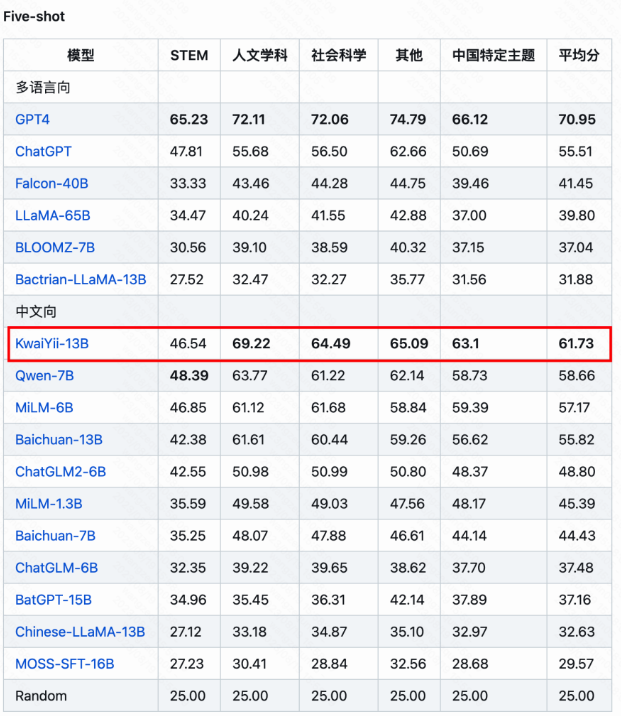Select BatGPT-15B other score 42.14
Image resolution: width=621 pixels, height=716 pixels.
(x=407, y=600)
